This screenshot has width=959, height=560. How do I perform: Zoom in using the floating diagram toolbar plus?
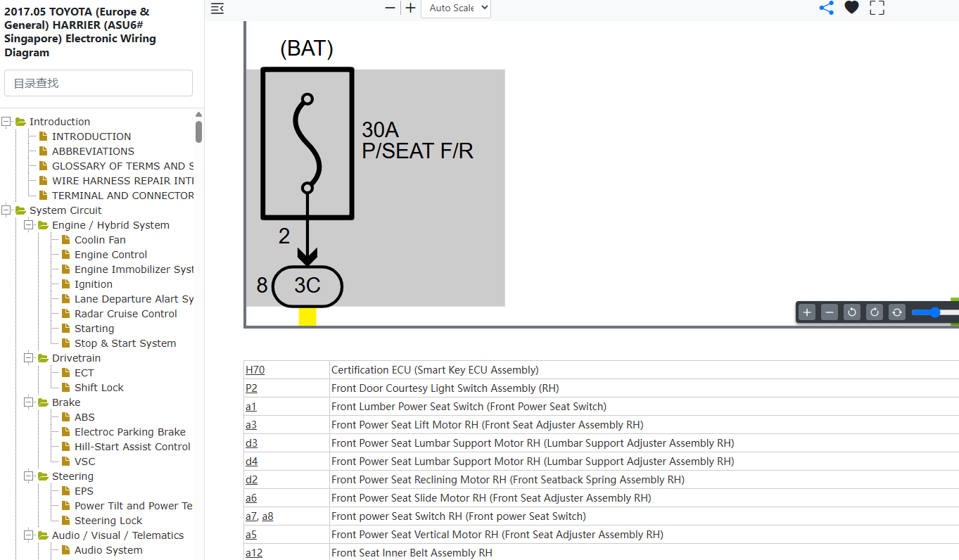coord(807,312)
